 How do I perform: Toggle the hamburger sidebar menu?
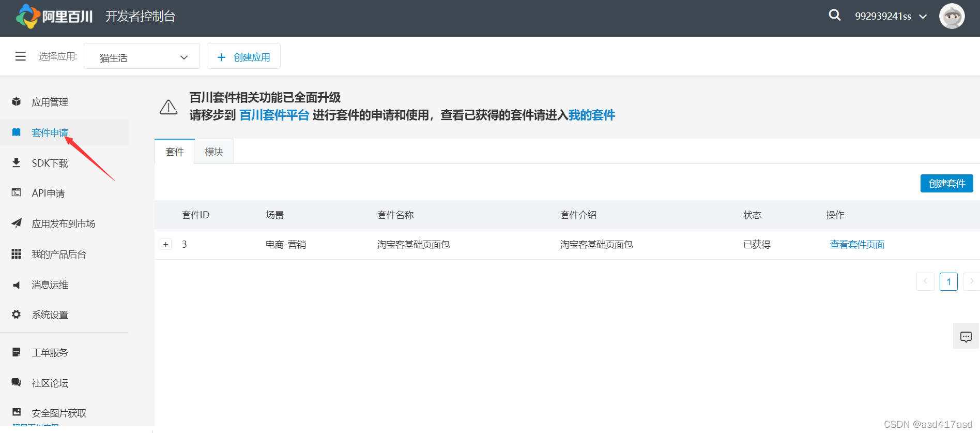coord(21,56)
